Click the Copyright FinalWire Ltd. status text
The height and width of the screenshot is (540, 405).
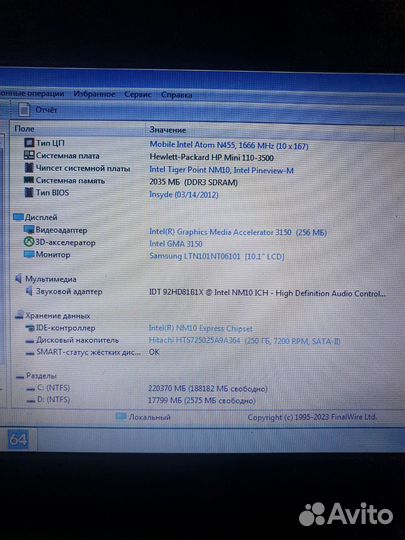(x=312, y=417)
